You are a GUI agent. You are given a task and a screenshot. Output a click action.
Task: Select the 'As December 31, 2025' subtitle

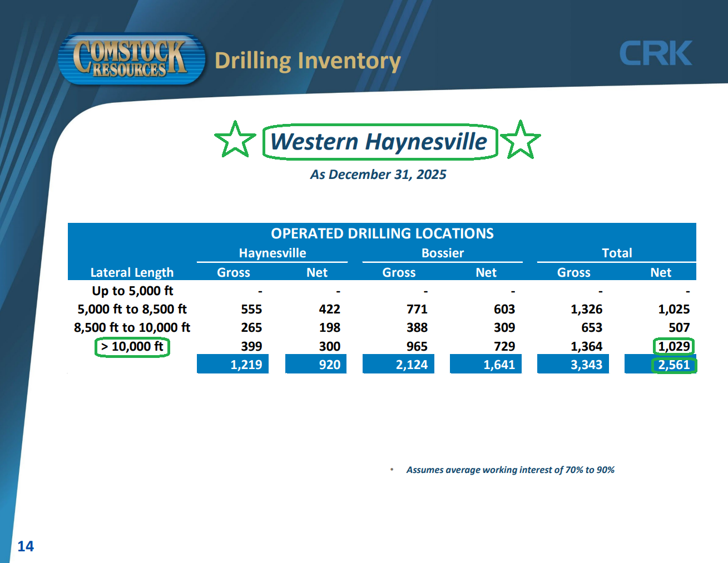pyautogui.click(x=378, y=175)
